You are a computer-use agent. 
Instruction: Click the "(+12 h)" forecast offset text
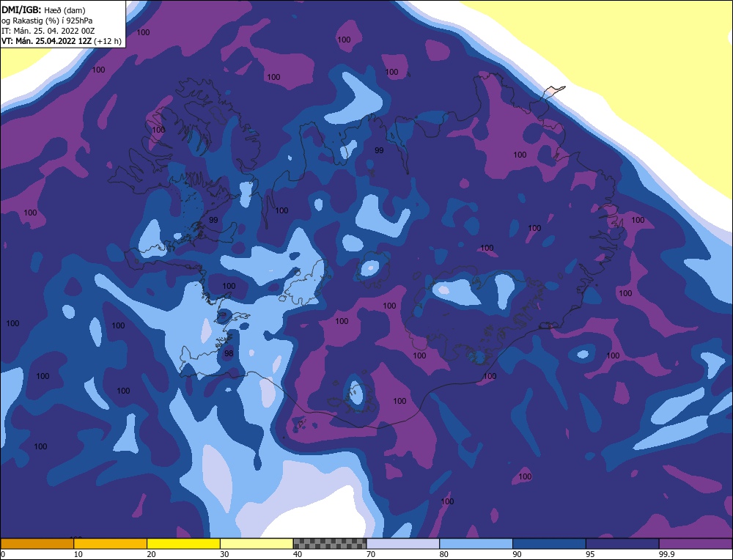coord(108,41)
